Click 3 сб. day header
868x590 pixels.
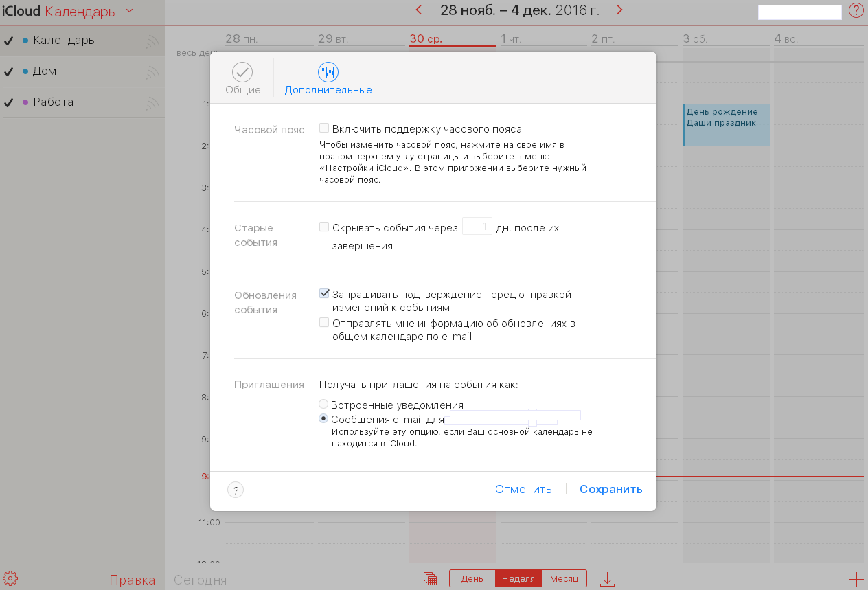[x=695, y=39]
